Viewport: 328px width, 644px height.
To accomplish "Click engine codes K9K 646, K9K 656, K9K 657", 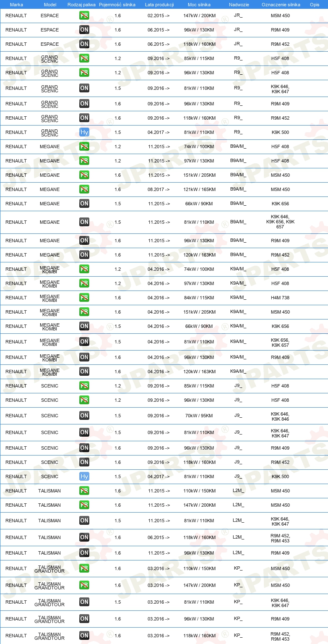I will coord(280,222).
